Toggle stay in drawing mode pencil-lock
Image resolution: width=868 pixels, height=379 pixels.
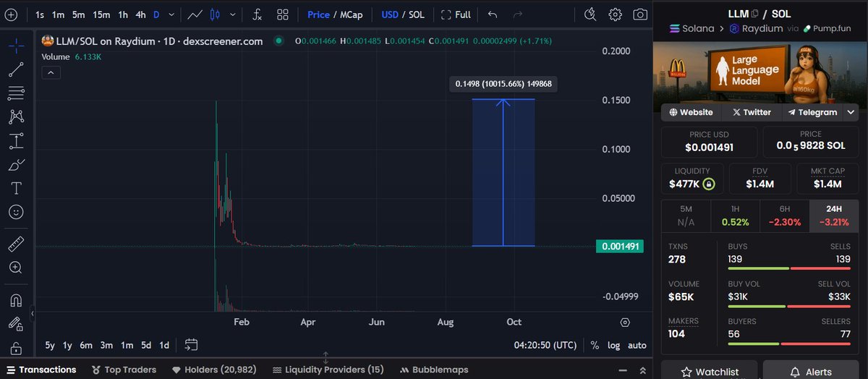(x=16, y=323)
